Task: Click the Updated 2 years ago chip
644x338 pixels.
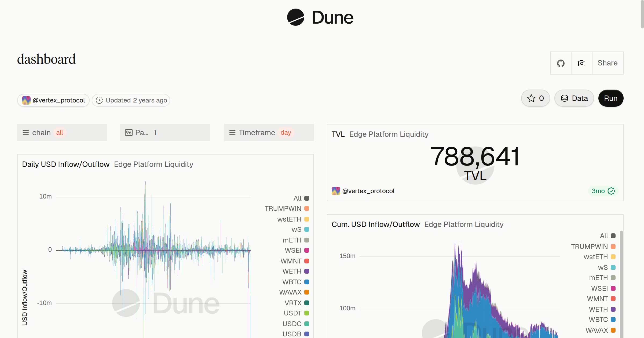Action: (x=131, y=100)
